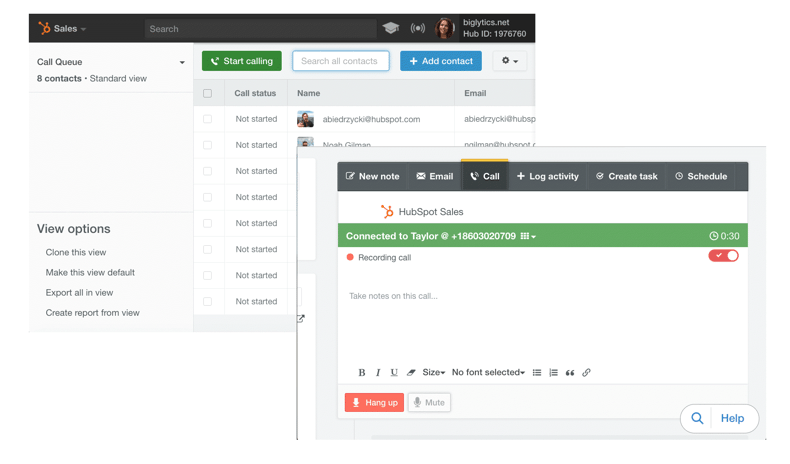Click Create report from view
Viewport: 790px width, 464px height.
92,313
